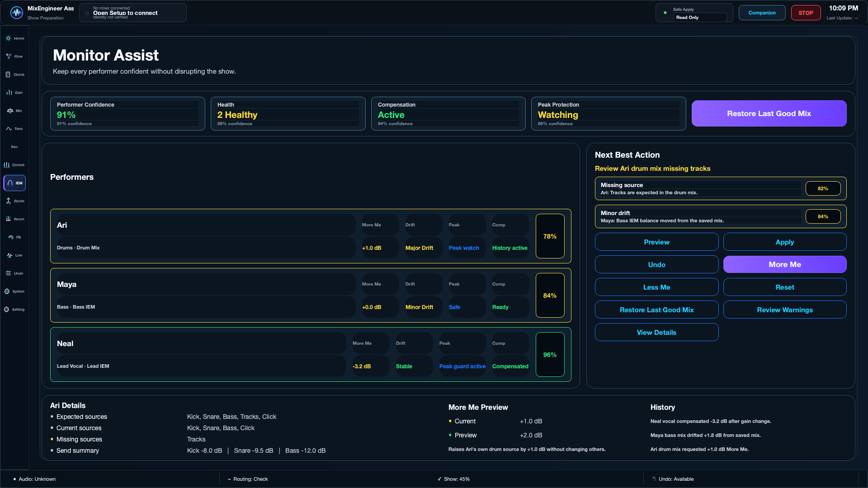
Task: Click Neal's 96% confidence badge
Action: (550, 355)
